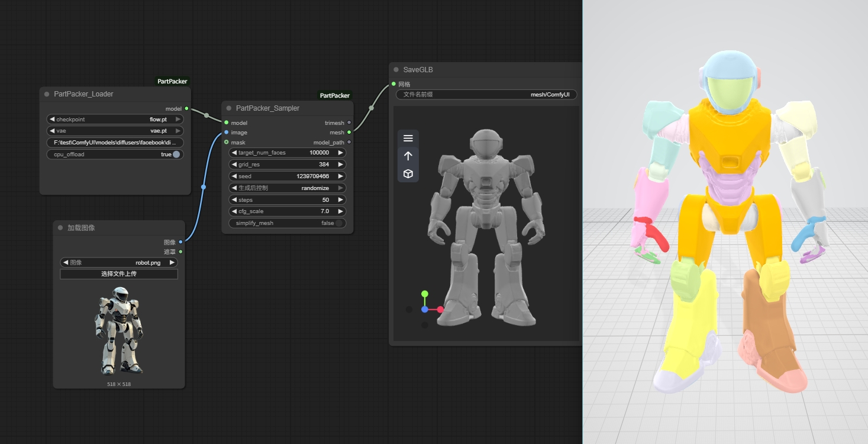Click the mesh output socket on PartPacker_Sampler
This screenshot has width=868, height=444.
tap(349, 133)
